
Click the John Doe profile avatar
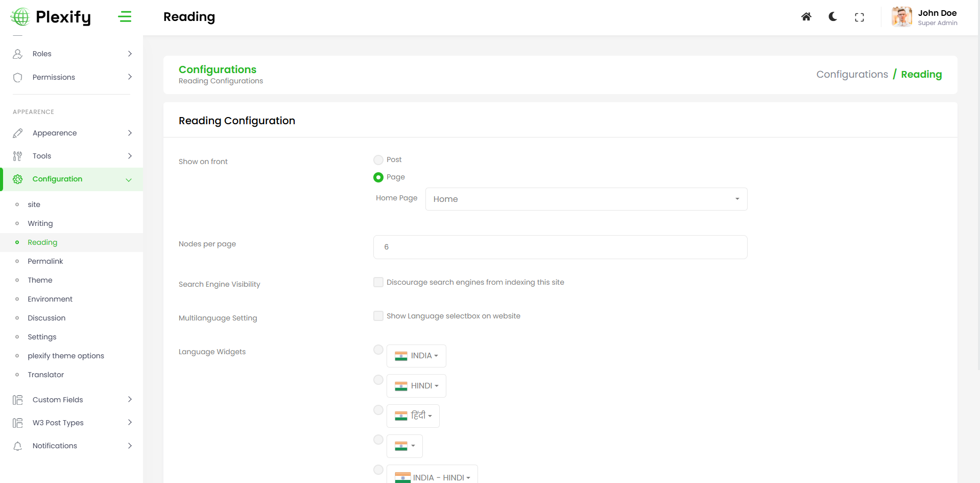click(901, 17)
